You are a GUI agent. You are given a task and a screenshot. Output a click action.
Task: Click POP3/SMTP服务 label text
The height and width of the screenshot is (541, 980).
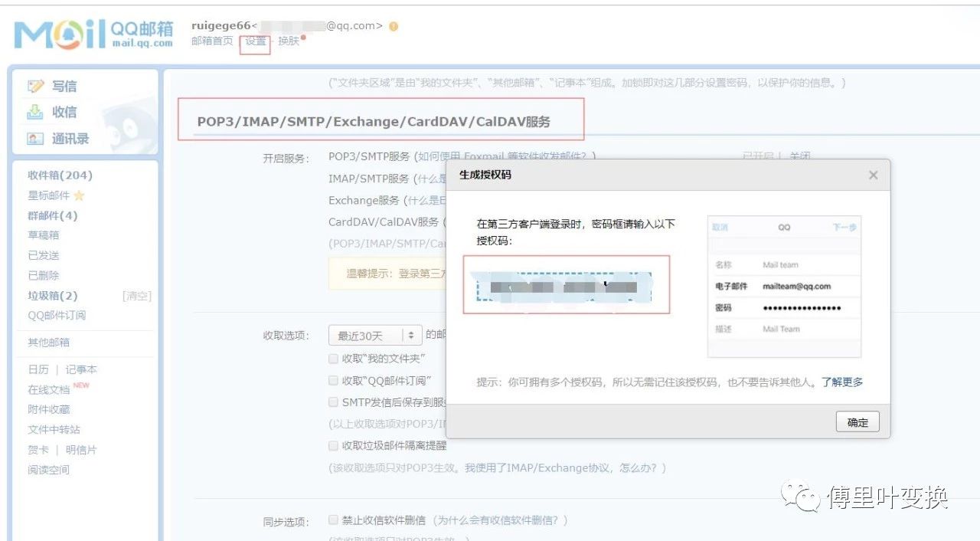click(x=369, y=156)
